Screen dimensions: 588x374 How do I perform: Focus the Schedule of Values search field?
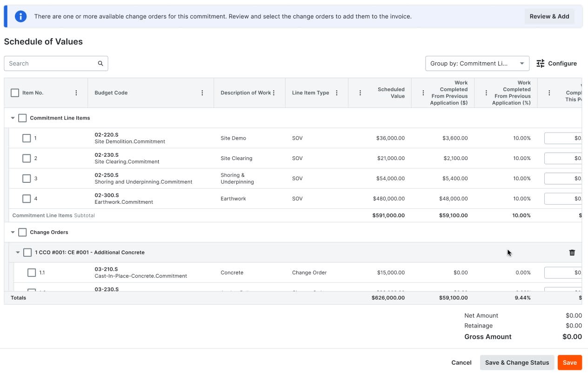(51, 64)
